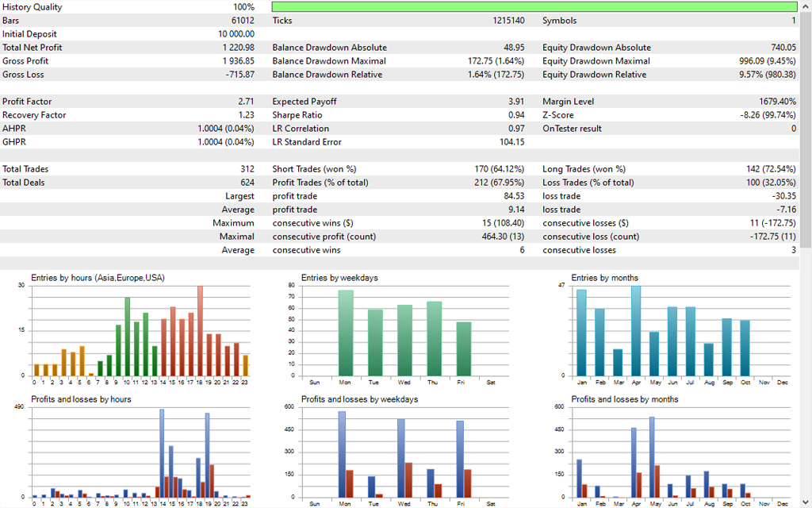Viewport: 812px width, 508px height.
Task: Click the Initial Deposit value 10 000.00
Action: coord(236,34)
